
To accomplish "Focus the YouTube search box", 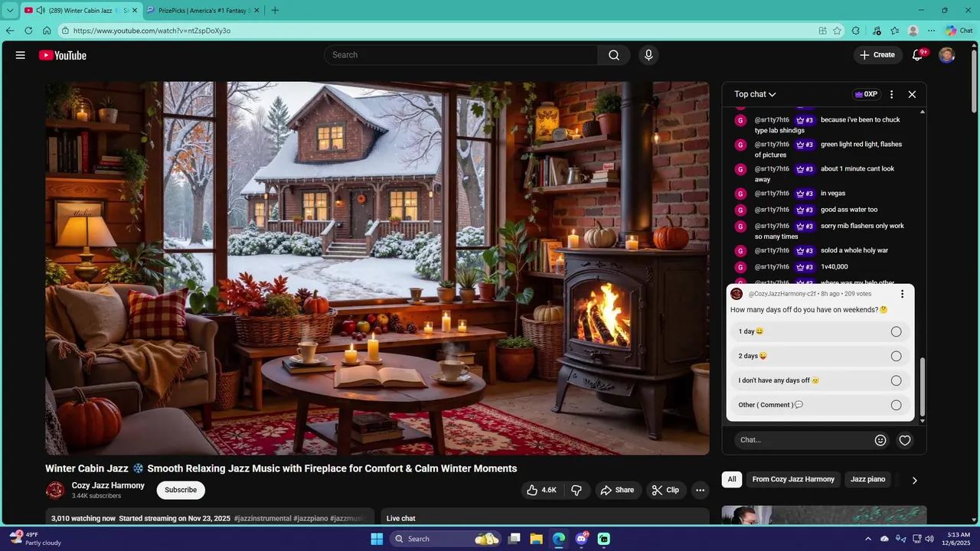I will tap(461, 55).
